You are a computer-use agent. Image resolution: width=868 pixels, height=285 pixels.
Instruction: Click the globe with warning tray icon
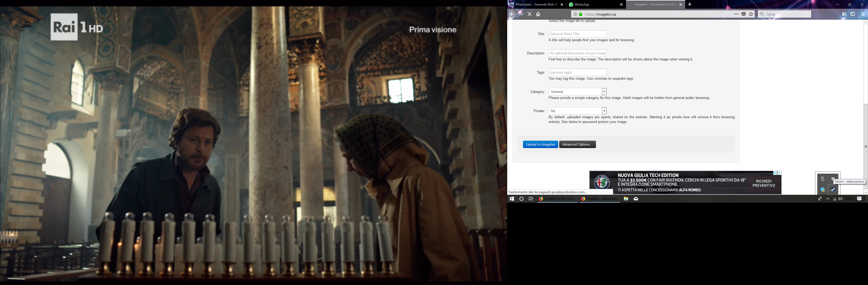[823, 190]
